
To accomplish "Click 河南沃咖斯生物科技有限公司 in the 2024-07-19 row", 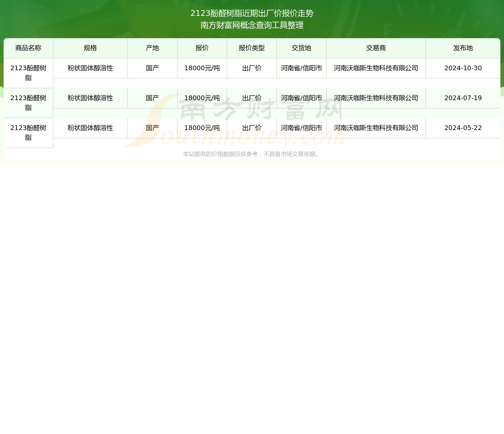I will (376, 98).
